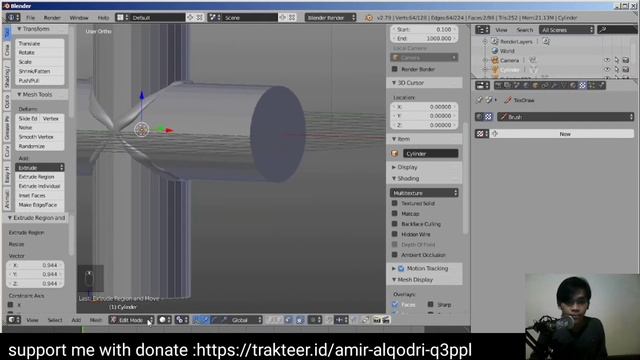
Task: Open the Local Camera dropdown
Action: pos(424,58)
